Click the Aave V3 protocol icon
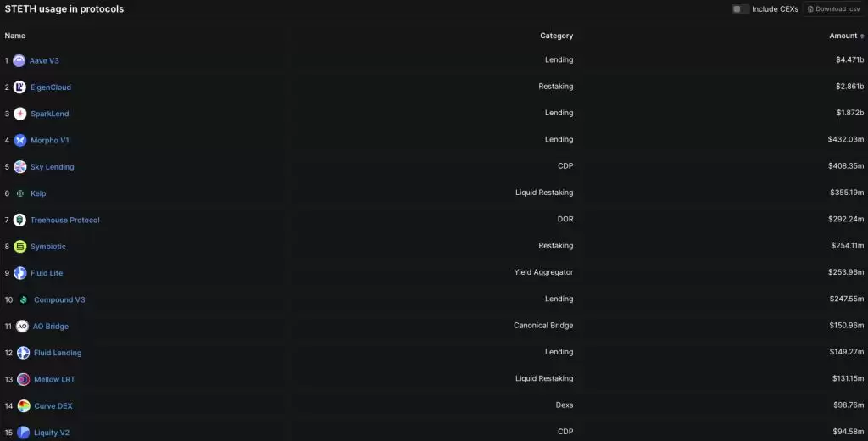 (19, 60)
